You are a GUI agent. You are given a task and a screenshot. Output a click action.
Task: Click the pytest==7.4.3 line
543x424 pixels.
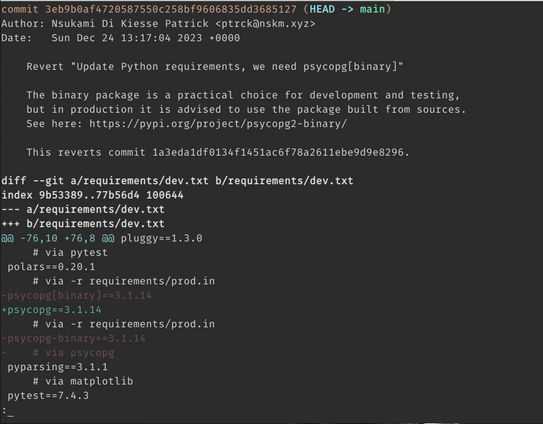pyautogui.click(x=48, y=396)
